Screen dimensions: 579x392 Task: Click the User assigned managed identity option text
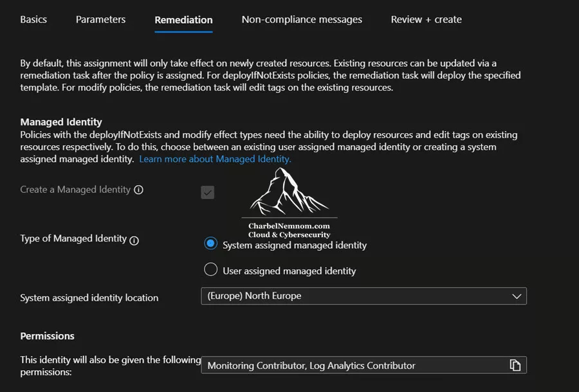tap(289, 271)
